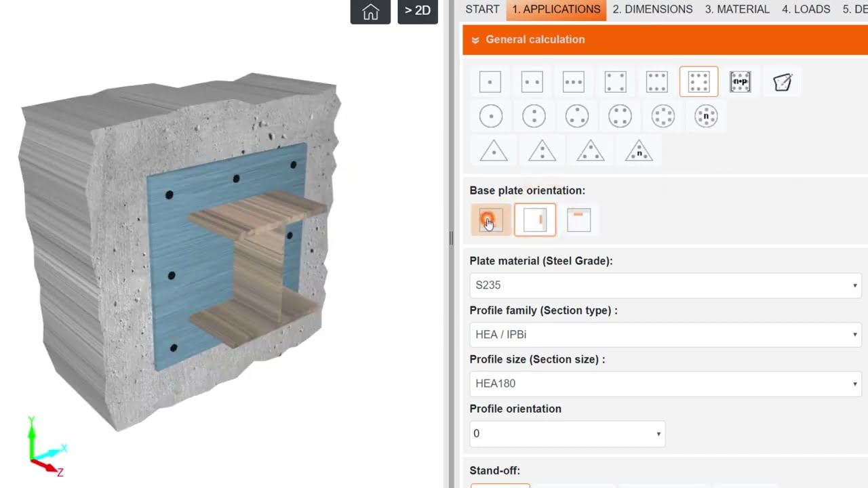Choose the n-anchor triangular plate icon
This screenshot has width=868, height=488.
coord(639,150)
